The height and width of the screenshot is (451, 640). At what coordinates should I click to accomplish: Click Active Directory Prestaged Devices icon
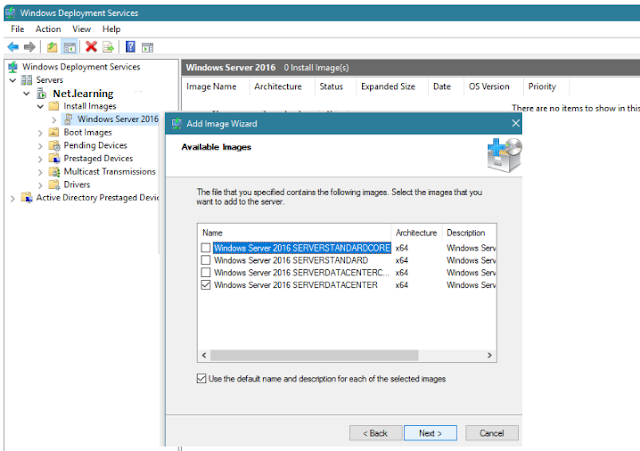pyautogui.click(x=27, y=198)
